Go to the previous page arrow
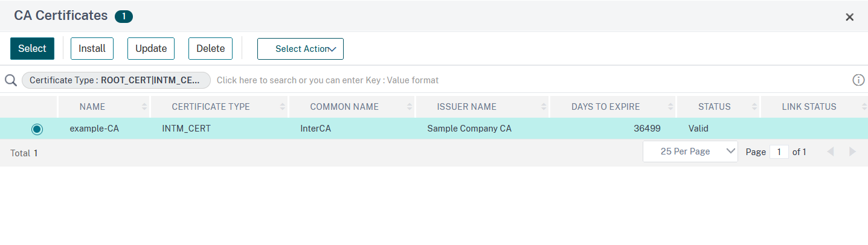Screen dimensions: 868x245 [x=830, y=151]
